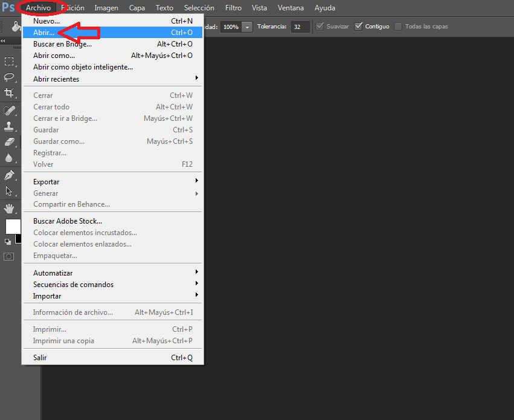514x420 pixels.
Task: Click the Photoshop Ps logo
Action: tap(8, 7)
